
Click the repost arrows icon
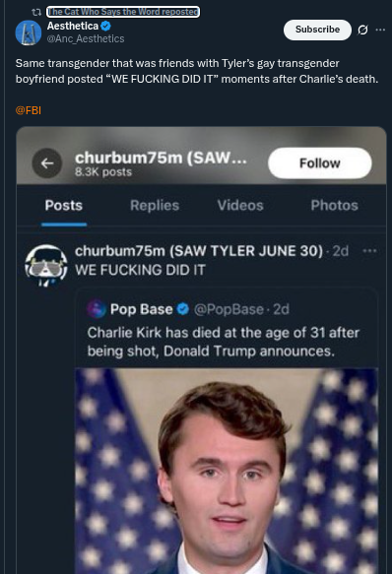pos(36,12)
